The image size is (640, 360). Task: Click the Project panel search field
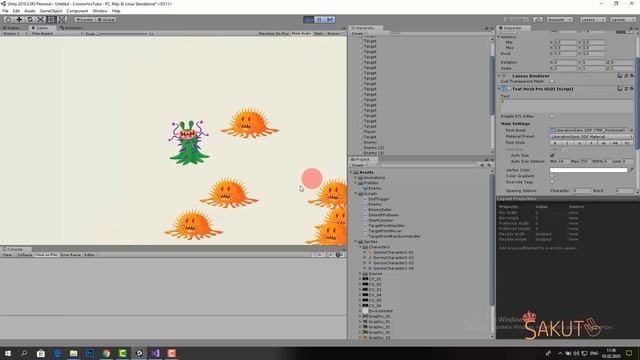(x=428, y=165)
